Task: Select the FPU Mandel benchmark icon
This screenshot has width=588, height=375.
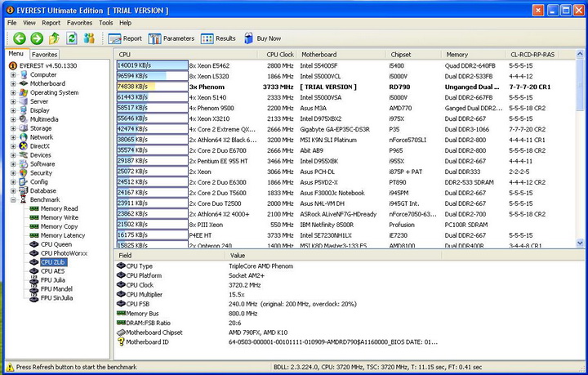Action: click(x=34, y=289)
